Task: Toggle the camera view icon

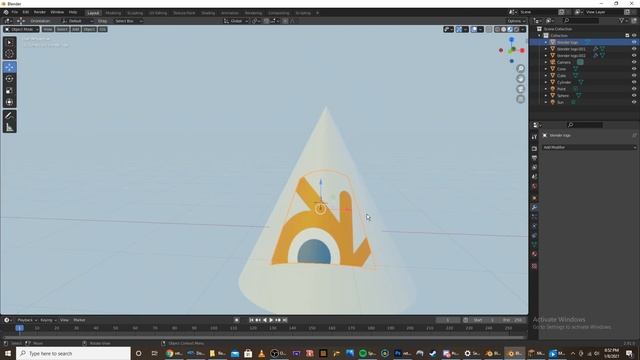Action: click(x=520, y=89)
